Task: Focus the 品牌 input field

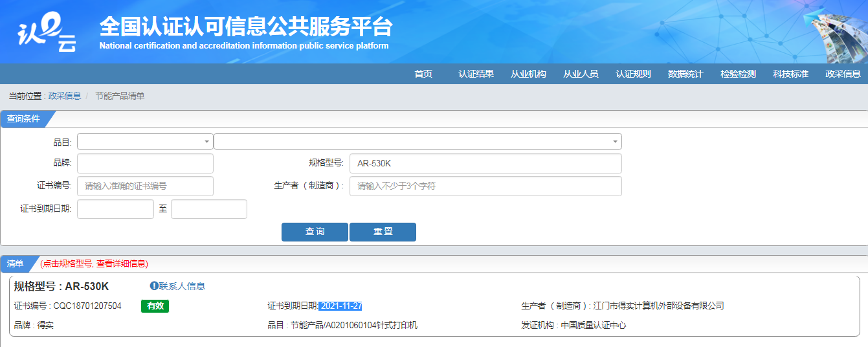Action: click(145, 163)
